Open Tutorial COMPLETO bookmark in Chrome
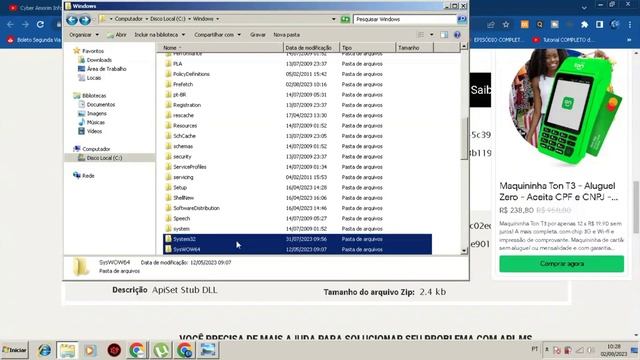The height and width of the screenshot is (360, 640). (x=563, y=40)
